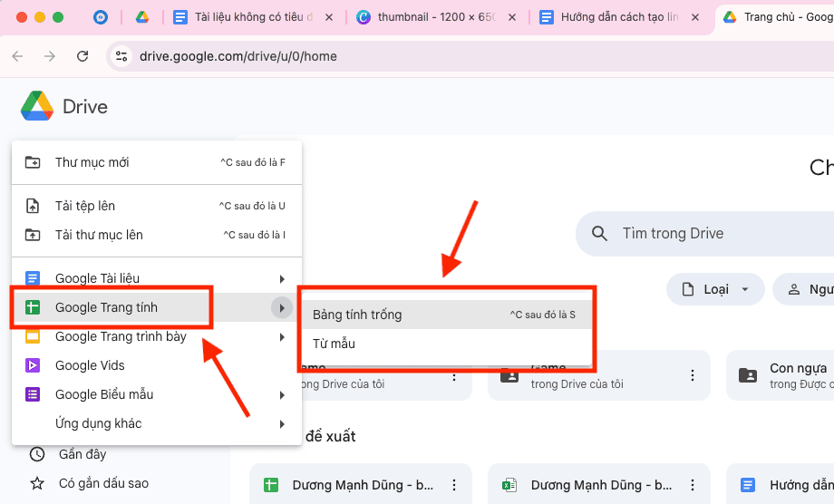Click the purple Google Vids icon
Image resolution: width=834 pixels, height=504 pixels.
point(33,365)
